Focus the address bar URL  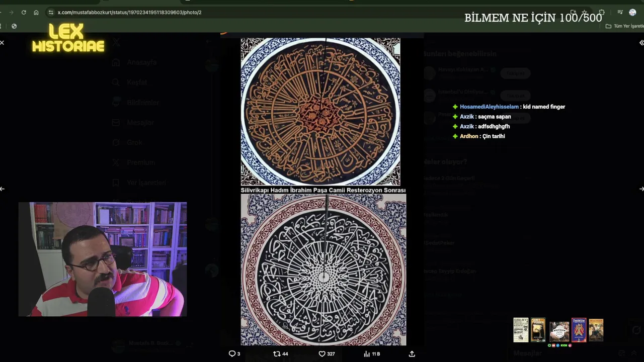point(129,12)
